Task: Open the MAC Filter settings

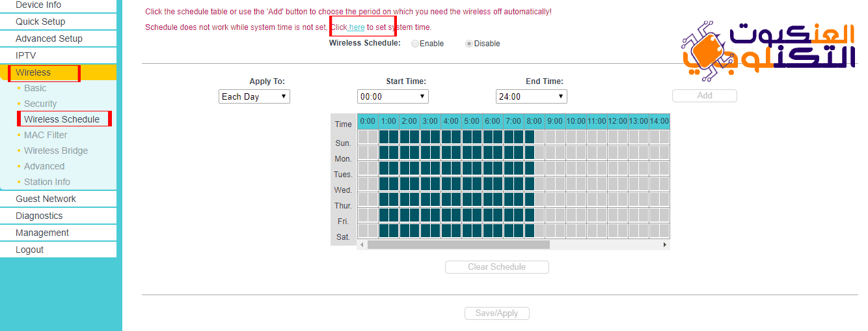Action: 46,135
